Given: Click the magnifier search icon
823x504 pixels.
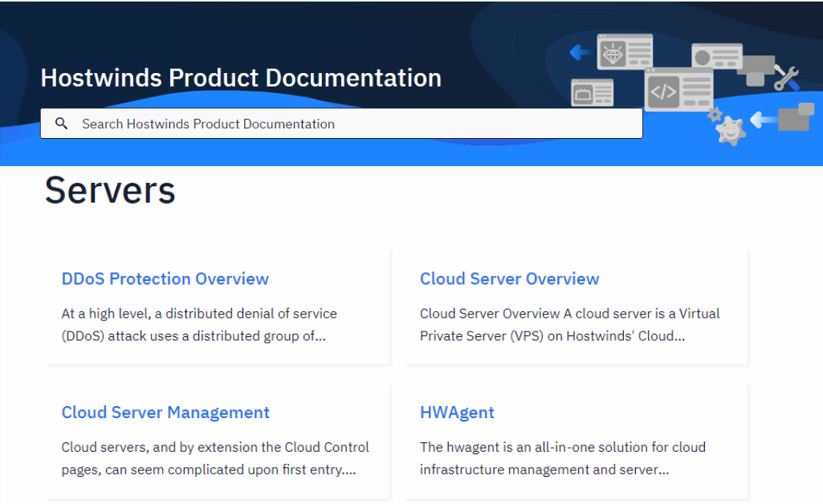Looking at the screenshot, I should pos(61,124).
